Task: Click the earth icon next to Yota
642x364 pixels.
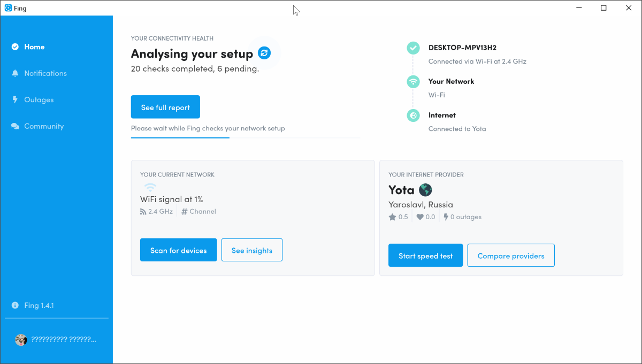Action: click(x=425, y=190)
